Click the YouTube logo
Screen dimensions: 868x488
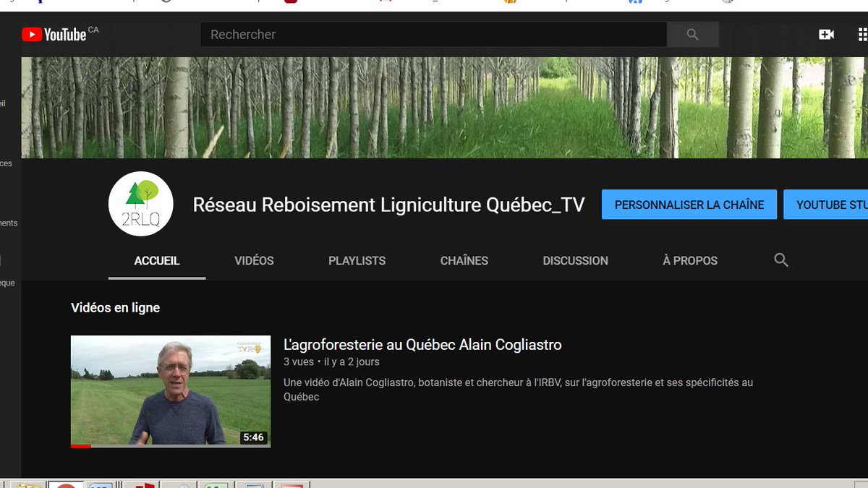54,34
